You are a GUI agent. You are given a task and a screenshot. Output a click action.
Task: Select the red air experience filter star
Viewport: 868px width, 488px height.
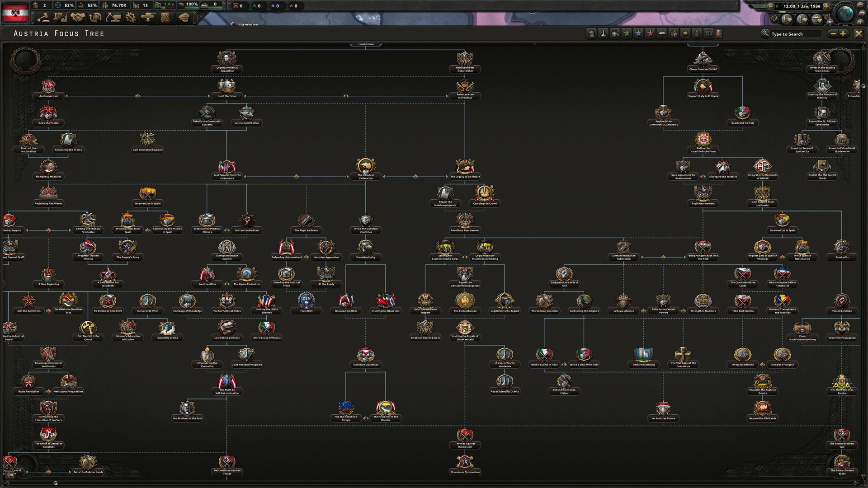tap(650, 33)
